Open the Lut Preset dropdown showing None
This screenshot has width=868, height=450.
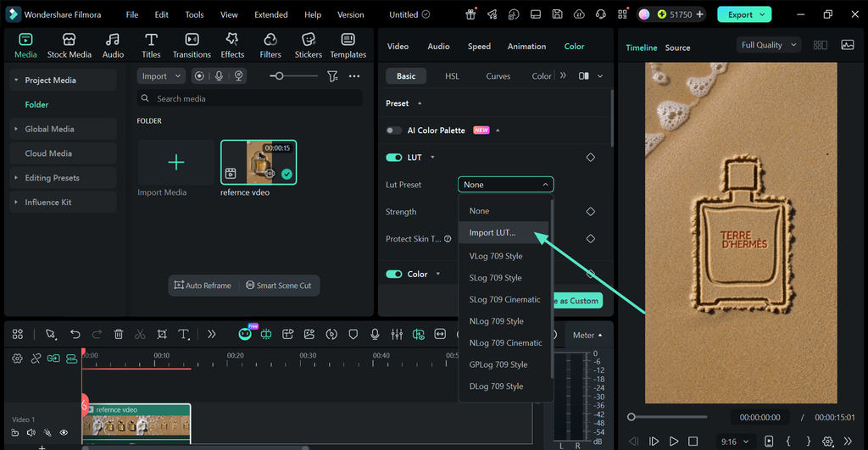pyautogui.click(x=505, y=184)
